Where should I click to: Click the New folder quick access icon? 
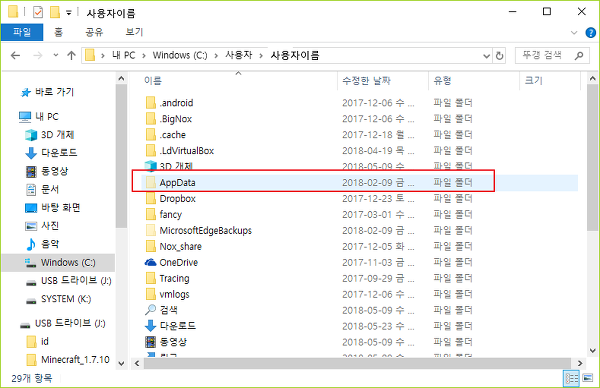click(55, 13)
